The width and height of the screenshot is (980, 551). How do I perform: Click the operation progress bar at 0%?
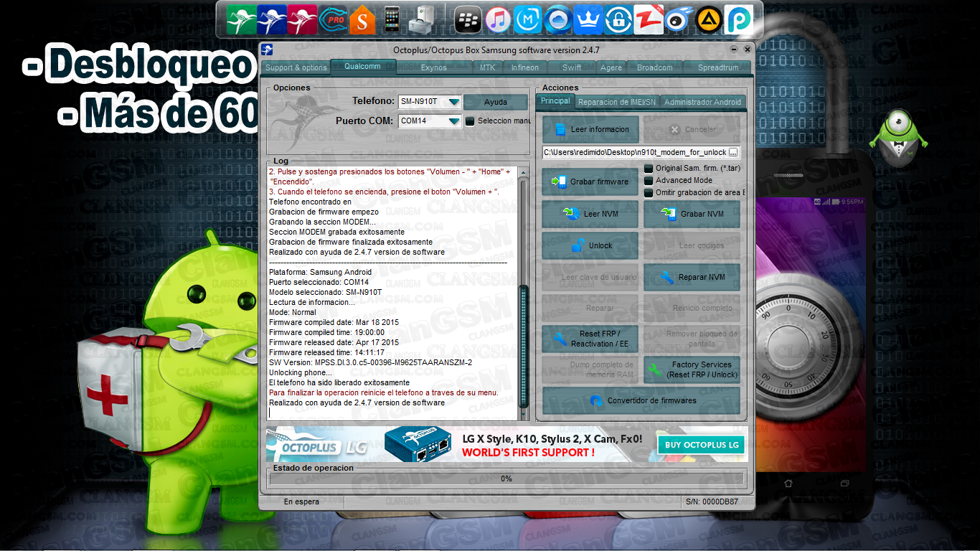507,479
